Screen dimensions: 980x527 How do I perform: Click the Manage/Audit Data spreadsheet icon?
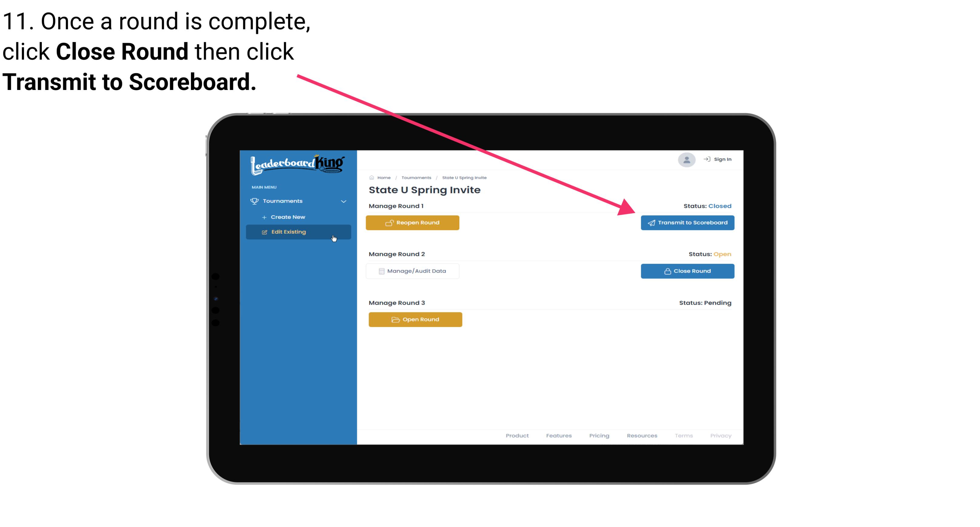[x=380, y=271]
